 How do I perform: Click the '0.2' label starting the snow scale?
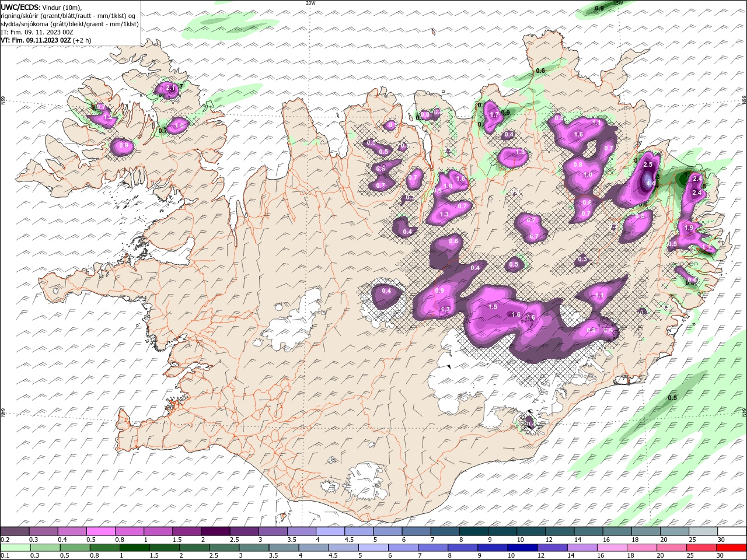pyautogui.click(x=5, y=540)
